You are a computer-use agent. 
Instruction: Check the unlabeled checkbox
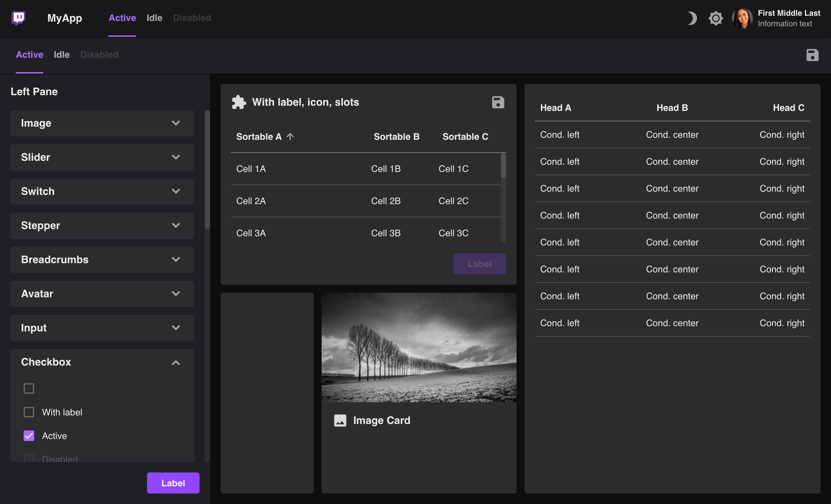click(29, 388)
